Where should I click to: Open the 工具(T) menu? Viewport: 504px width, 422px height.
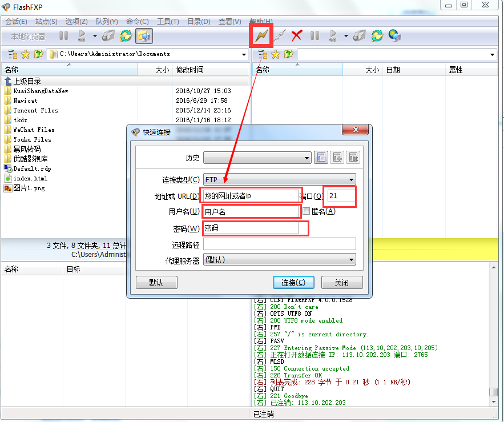click(x=168, y=22)
